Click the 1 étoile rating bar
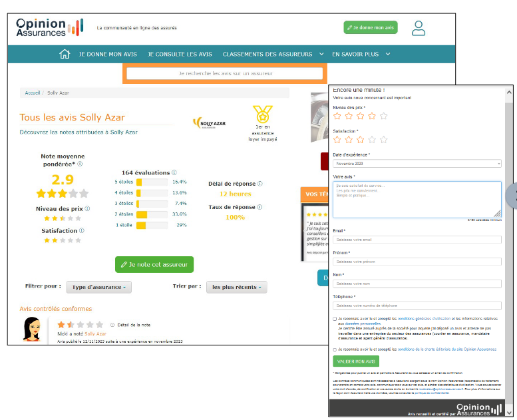This screenshot has width=517, height=420. click(x=152, y=226)
